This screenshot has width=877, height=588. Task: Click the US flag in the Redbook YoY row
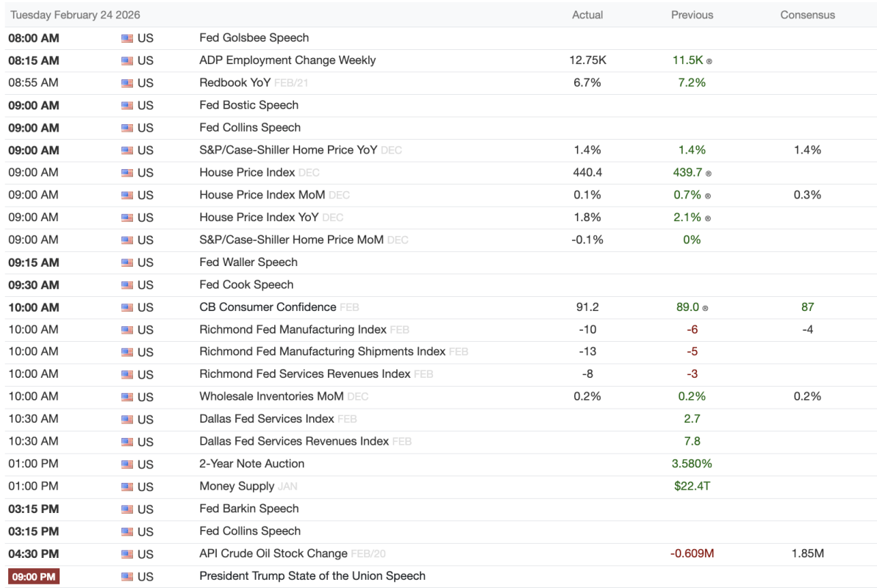pyautogui.click(x=127, y=83)
